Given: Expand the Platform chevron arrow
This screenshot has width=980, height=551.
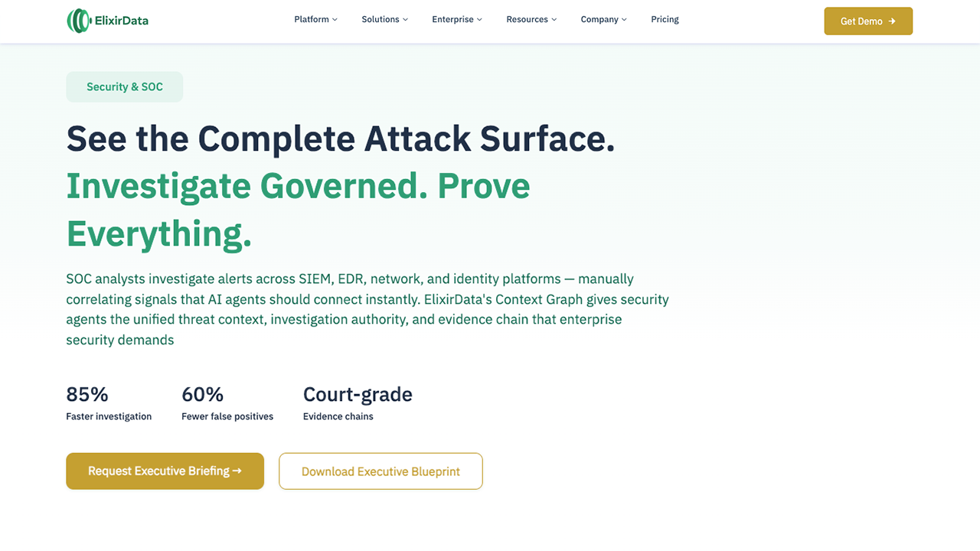Looking at the screenshot, I should [x=335, y=20].
